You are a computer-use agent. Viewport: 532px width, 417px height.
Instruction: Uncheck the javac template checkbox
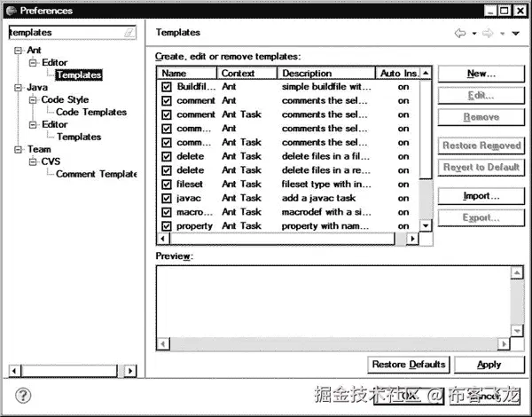(x=167, y=199)
